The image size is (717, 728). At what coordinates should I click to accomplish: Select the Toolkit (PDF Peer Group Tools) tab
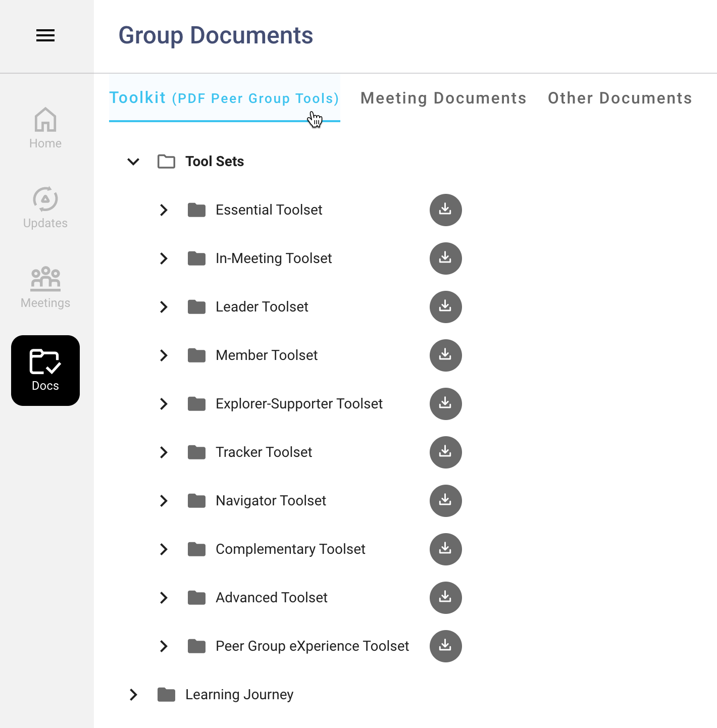pos(224,98)
